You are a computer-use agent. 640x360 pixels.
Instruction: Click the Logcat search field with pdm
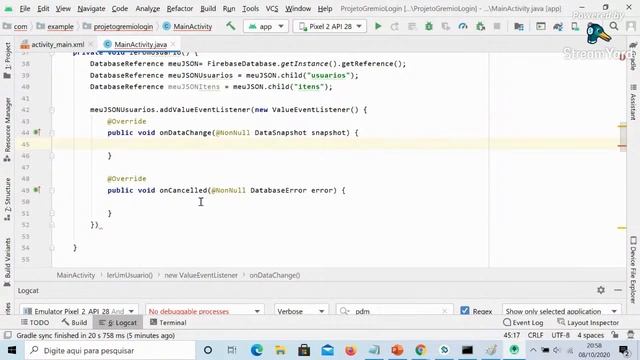point(394,311)
